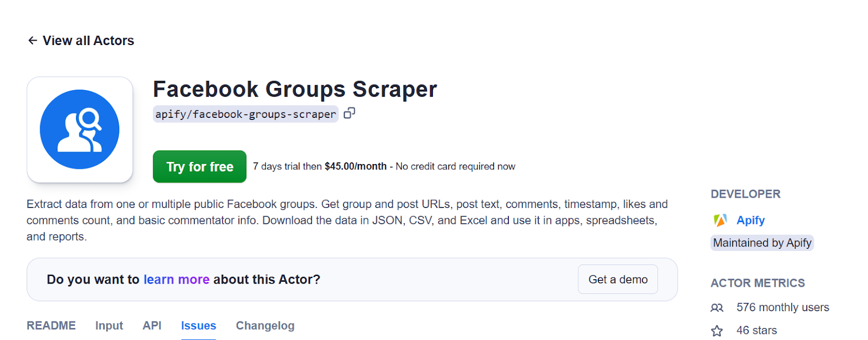Viewport: 868px width, 340px height.
Task: Click the star icon beside 46 stars
Action: 717,331
